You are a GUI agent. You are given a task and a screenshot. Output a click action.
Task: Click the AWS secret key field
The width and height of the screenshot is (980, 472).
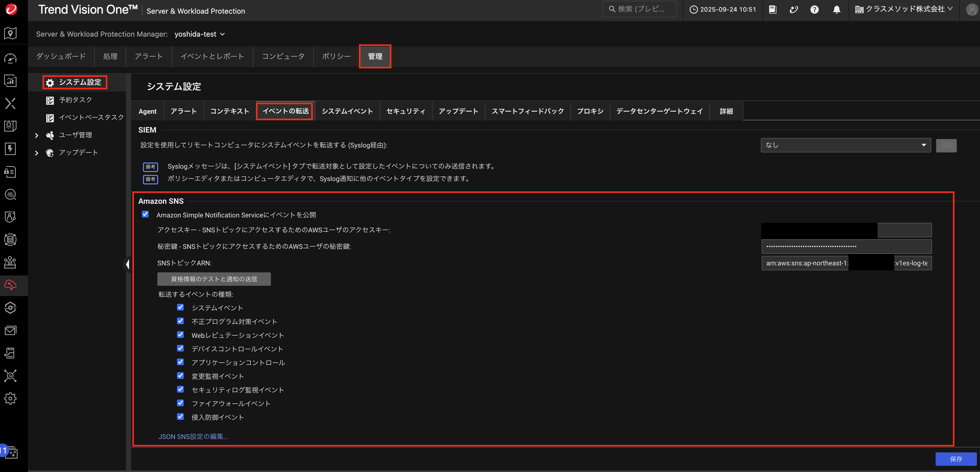(846, 247)
